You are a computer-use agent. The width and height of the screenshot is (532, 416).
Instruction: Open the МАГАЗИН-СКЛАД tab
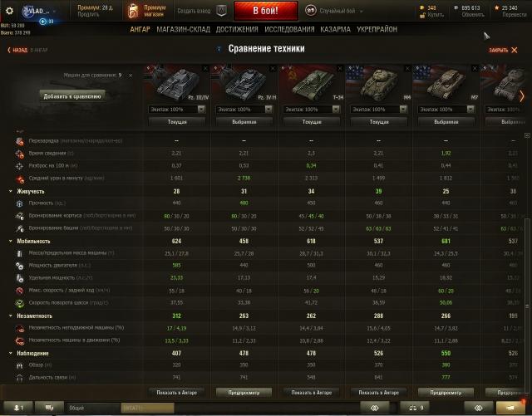coord(183,30)
